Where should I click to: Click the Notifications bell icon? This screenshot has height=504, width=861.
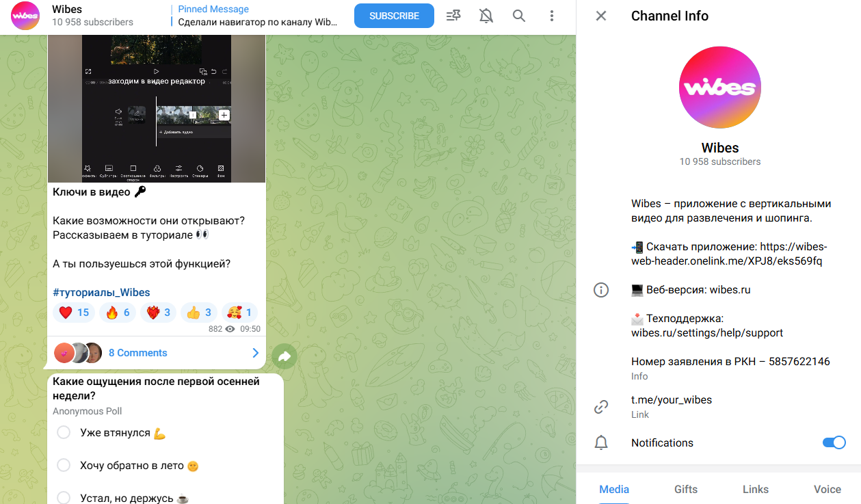click(x=601, y=443)
